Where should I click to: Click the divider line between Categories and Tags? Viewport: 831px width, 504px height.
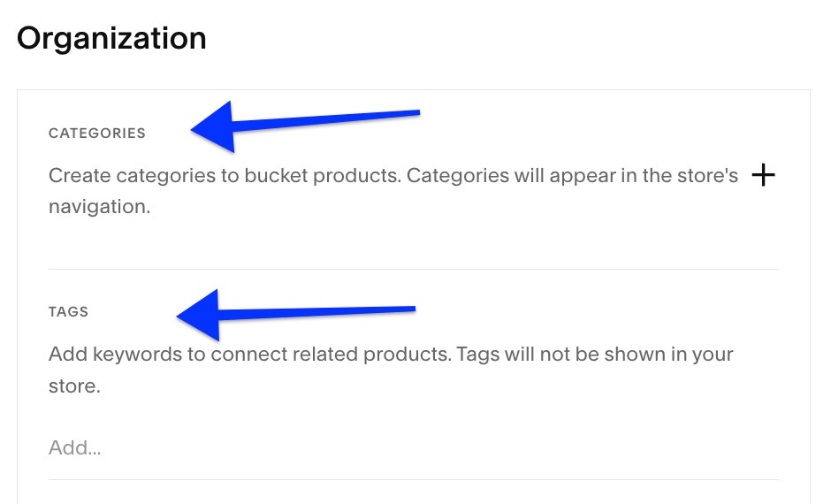click(413, 269)
